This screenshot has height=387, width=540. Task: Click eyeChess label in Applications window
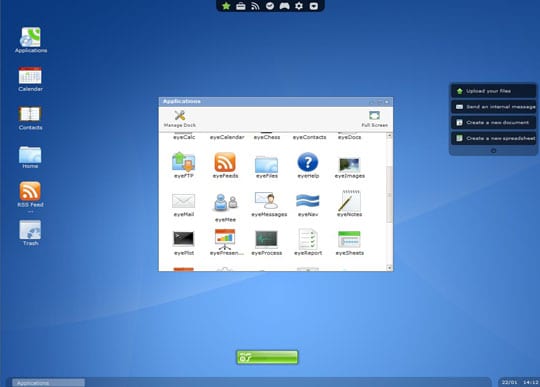pos(267,137)
